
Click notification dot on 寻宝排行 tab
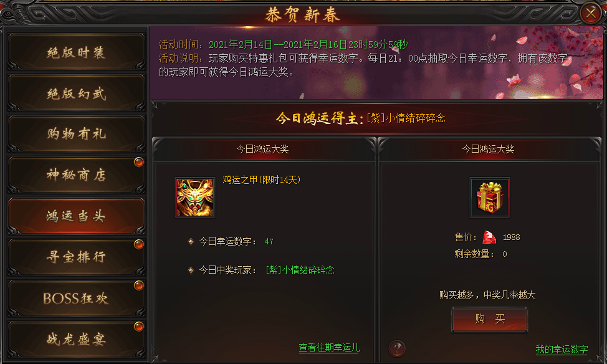pyautogui.click(x=139, y=244)
